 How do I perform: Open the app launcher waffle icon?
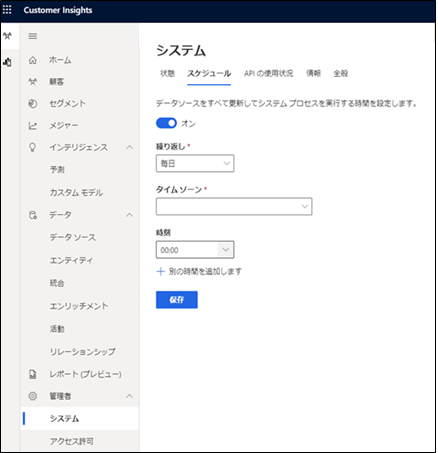pos(7,10)
